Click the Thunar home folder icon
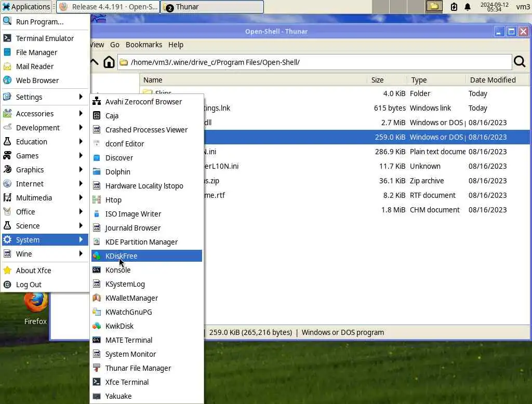The height and width of the screenshot is (404, 532). point(109,62)
